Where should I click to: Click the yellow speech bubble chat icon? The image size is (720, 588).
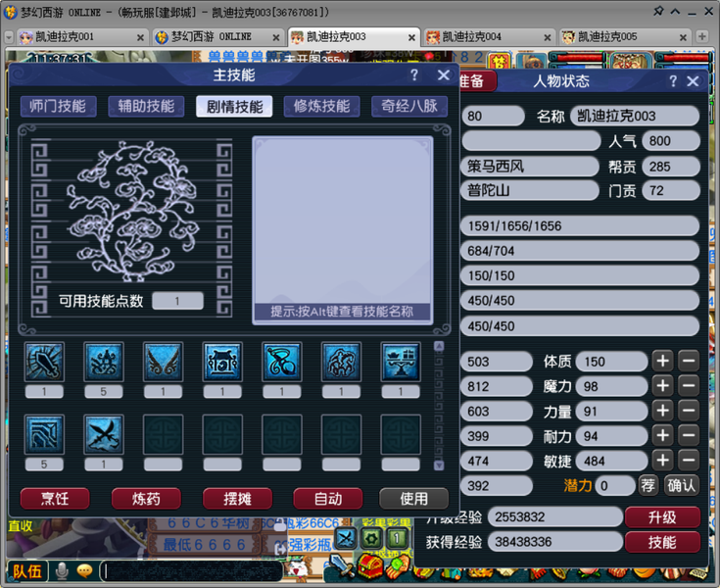pyautogui.click(x=84, y=571)
